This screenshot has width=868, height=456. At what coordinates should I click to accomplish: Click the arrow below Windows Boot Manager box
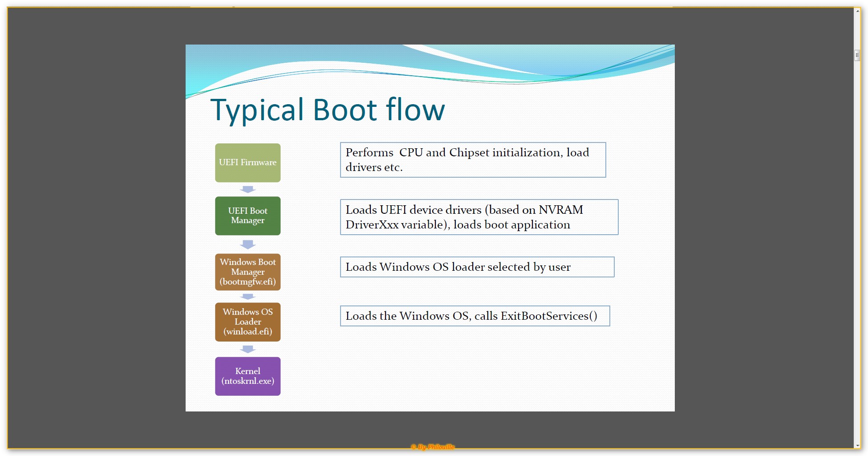[247, 297]
